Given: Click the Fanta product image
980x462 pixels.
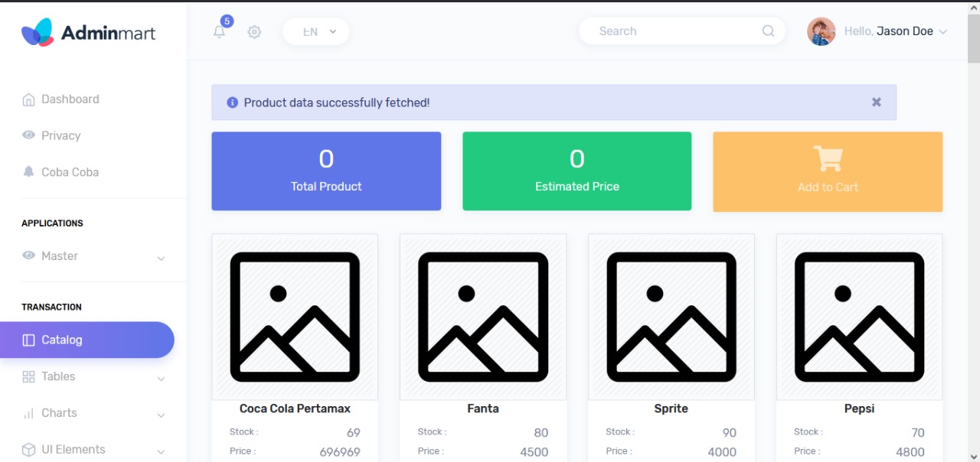Looking at the screenshot, I should pyautogui.click(x=483, y=317).
